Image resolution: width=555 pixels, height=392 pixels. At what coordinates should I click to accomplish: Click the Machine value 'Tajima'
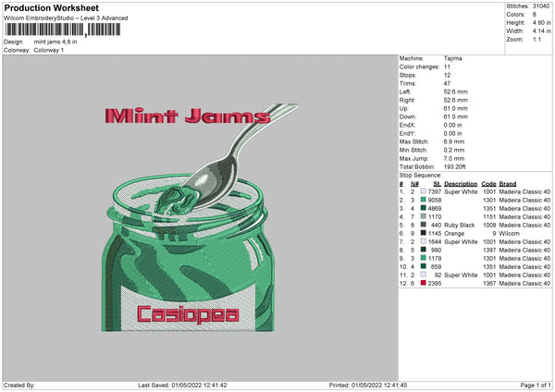[x=452, y=58]
